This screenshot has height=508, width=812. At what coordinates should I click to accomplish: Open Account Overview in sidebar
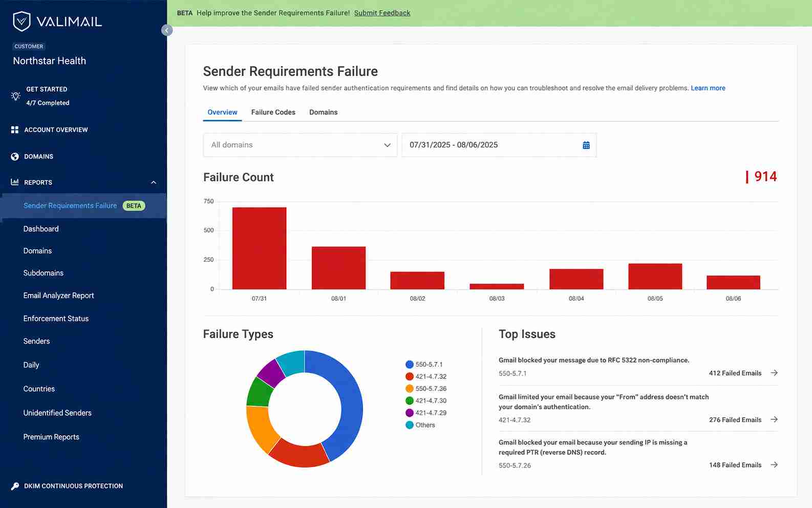pyautogui.click(x=56, y=130)
